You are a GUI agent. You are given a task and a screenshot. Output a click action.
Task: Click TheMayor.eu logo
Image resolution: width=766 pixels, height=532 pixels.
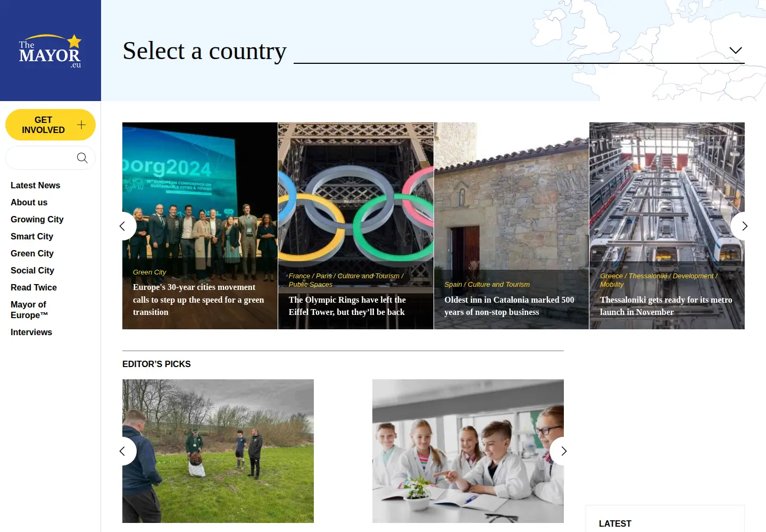(50, 51)
